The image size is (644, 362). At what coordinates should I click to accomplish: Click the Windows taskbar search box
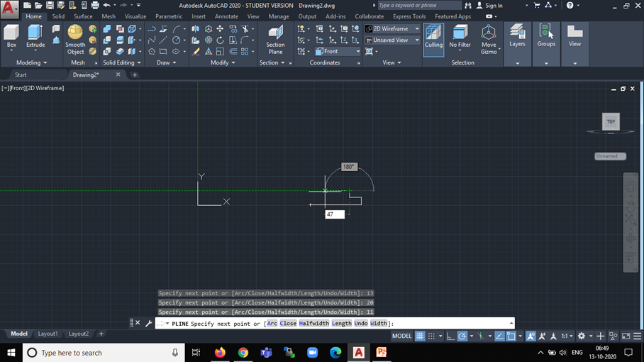pyautogui.click(x=103, y=353)
